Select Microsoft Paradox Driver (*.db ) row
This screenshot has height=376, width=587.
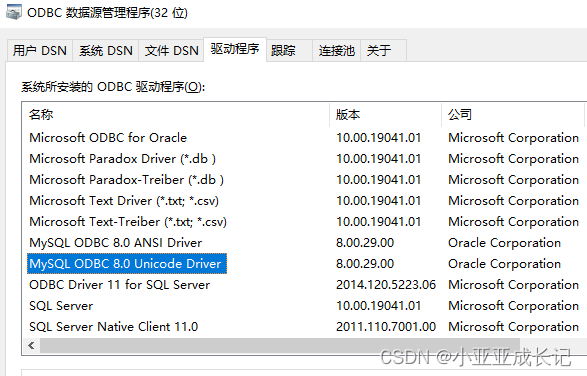(122, 159)
